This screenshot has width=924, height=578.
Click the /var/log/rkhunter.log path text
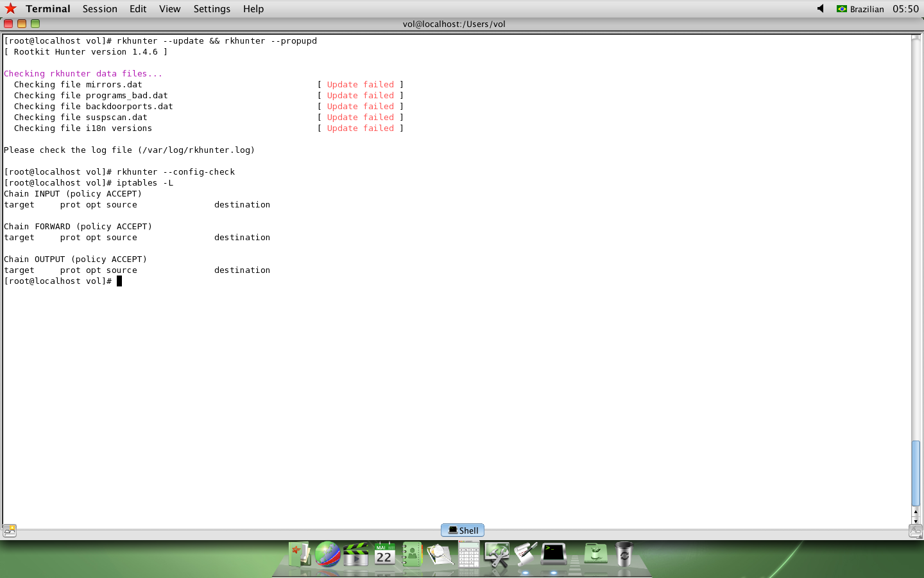click(196, 150)
